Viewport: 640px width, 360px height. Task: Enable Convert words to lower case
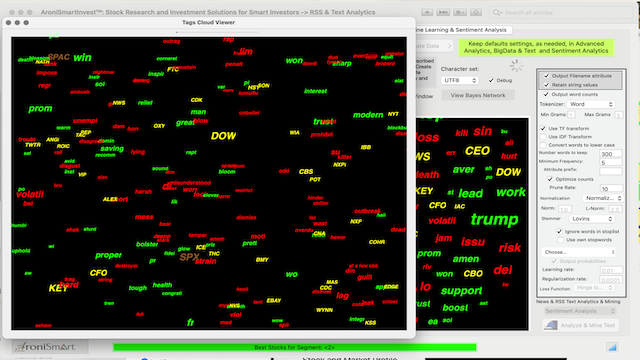pos(543,145)
